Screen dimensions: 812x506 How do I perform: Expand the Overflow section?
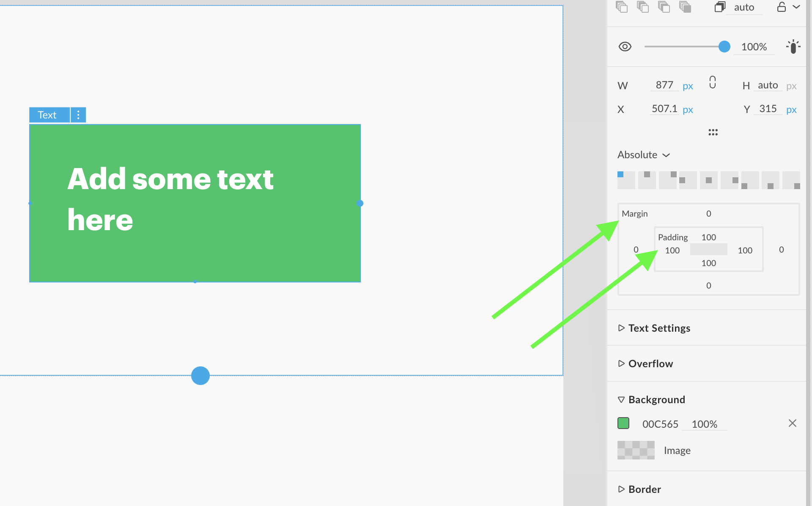click(650, 364)
